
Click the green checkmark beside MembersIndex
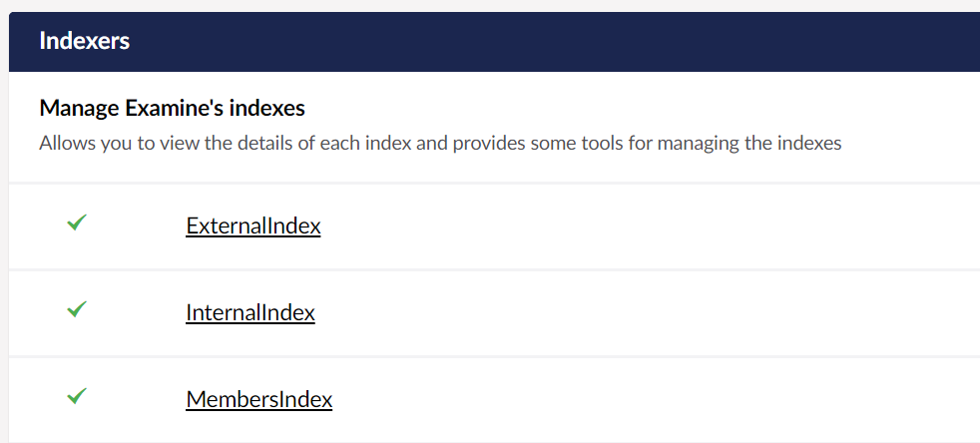76,396
